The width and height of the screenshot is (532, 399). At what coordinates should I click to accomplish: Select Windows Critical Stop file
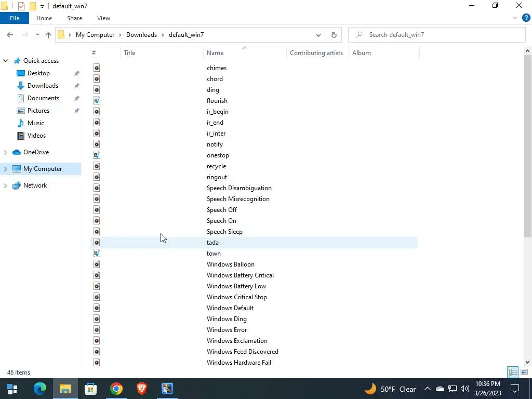tap(236, 297)
